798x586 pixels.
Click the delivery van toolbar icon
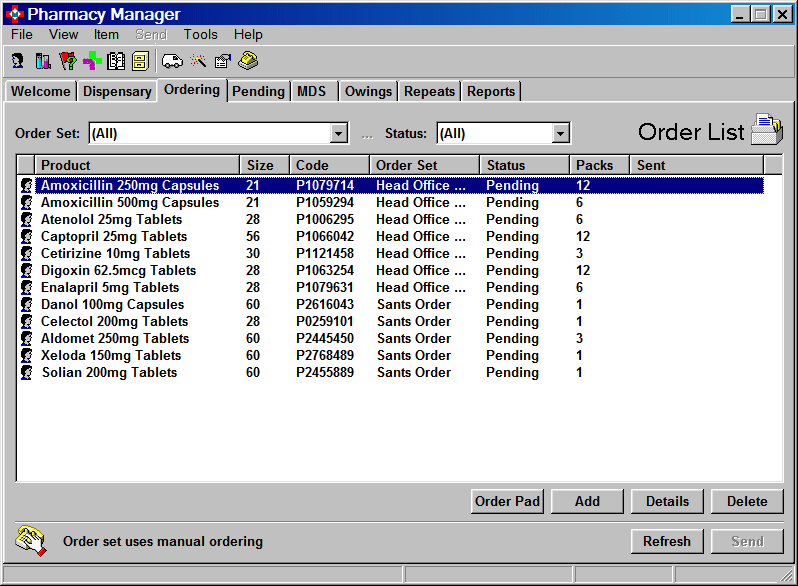coord(172,62)
